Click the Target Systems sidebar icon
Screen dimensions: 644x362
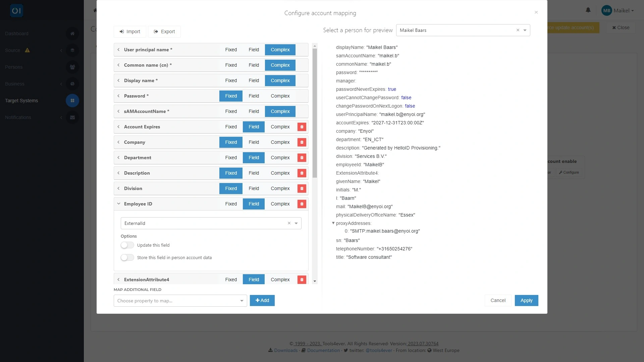72,101
